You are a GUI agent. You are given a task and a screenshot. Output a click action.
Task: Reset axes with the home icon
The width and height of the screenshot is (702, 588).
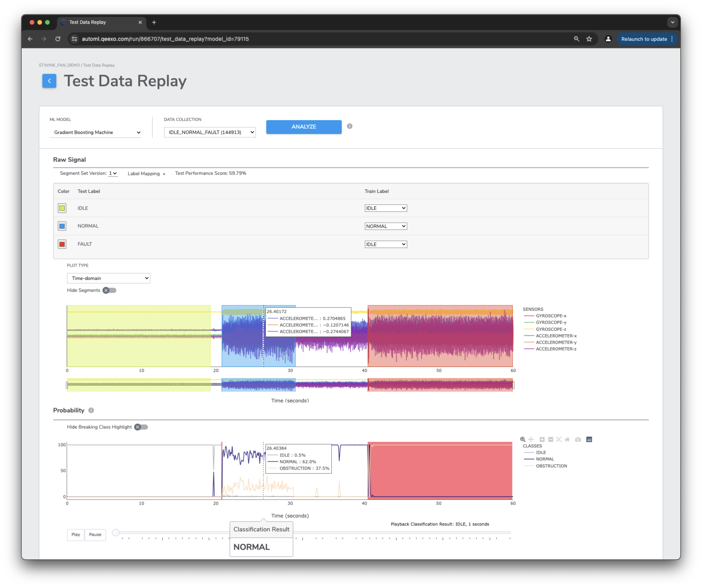click(567, 439)
